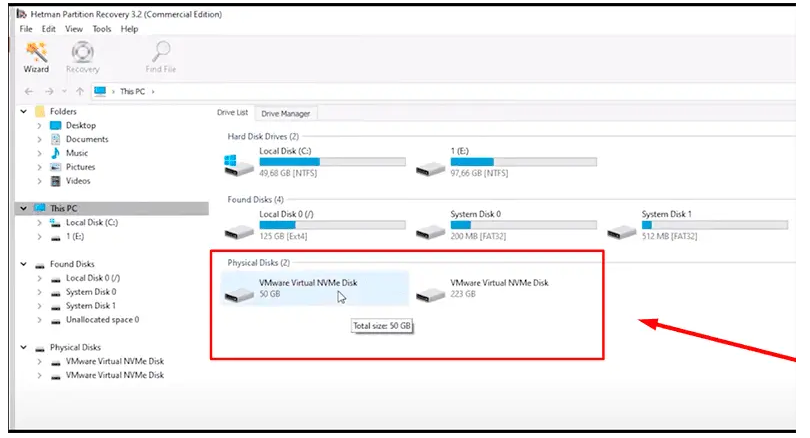The image size is (810, 438).
Task: Click the 512 MB [FAT32] label
Action: click(669, 236)
